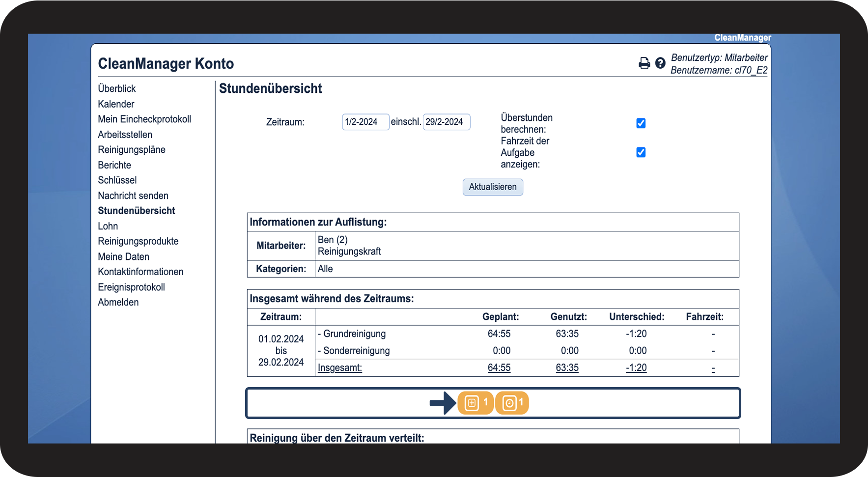Click the orange clock badge
Screen dimensions: 868x477
coord(512,403)
